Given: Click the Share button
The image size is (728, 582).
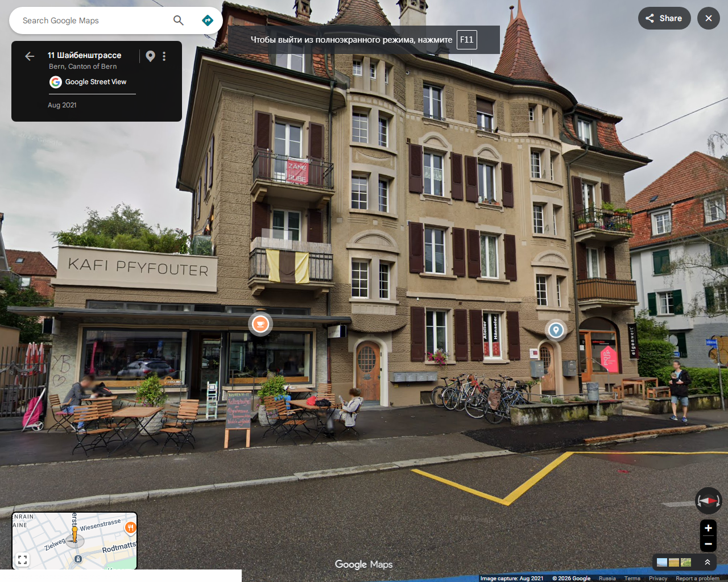Looking at the screenshot, I should [x=664, y=18].
